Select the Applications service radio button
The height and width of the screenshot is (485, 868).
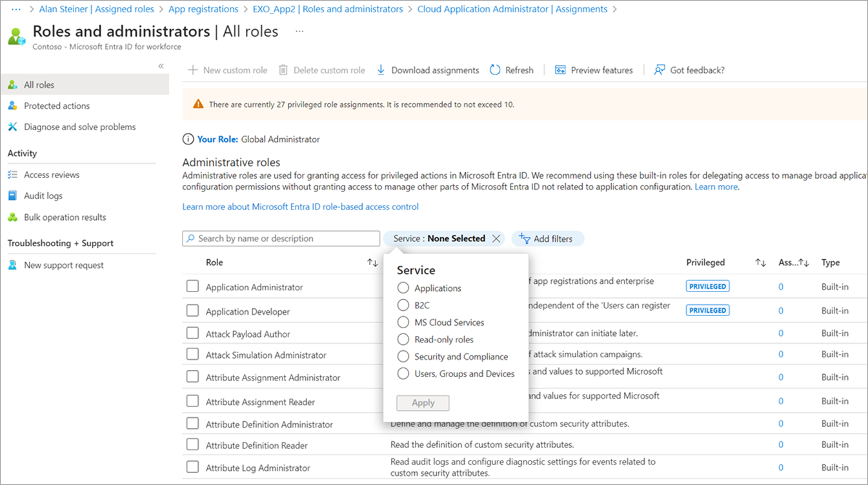(x=403, y=288)
